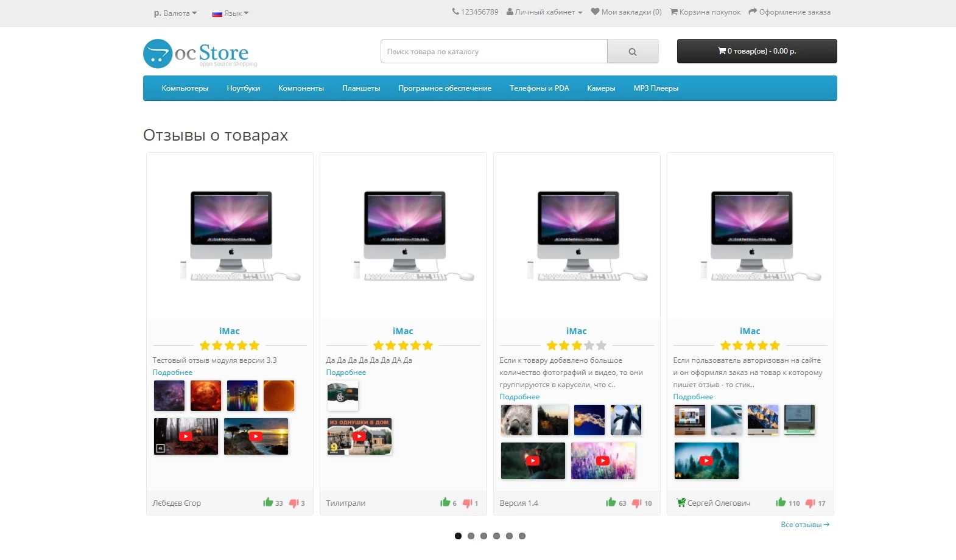Open the Планшеты menu item
The width and height of the screenshot is (956, 560).
click(x=361, y=88)
